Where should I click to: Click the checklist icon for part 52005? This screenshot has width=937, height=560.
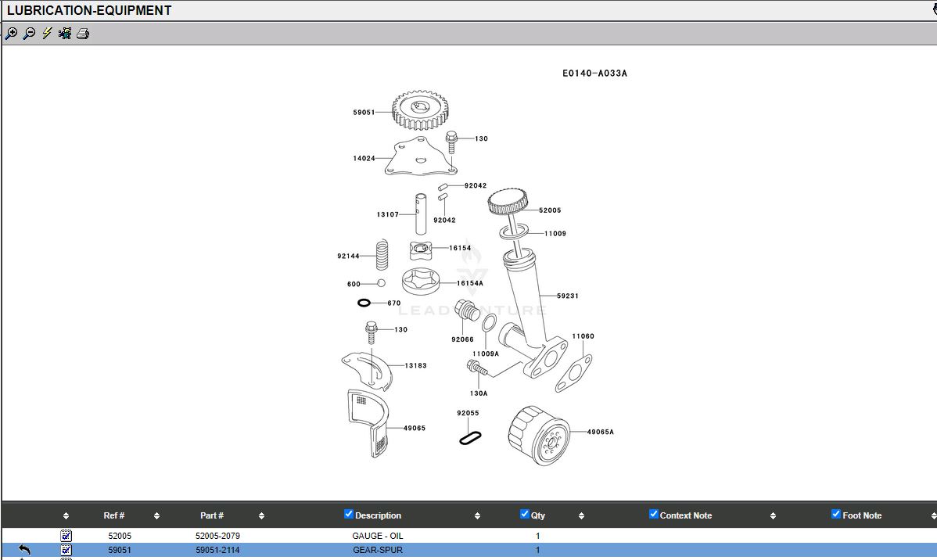pyautogui.click(x=66, y=536)
